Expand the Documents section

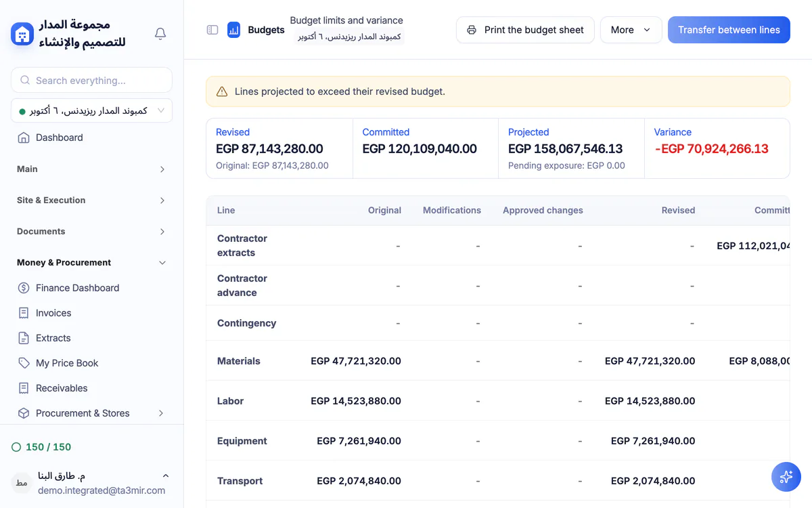tap(91, 232)
